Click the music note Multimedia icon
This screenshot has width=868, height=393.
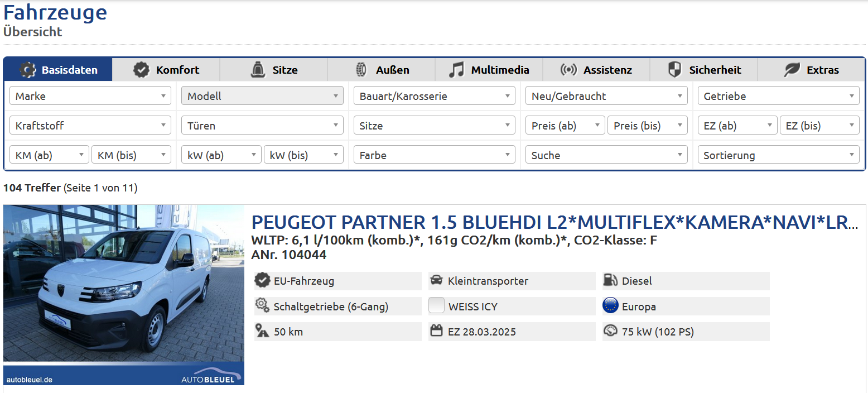tap(456, 70)
